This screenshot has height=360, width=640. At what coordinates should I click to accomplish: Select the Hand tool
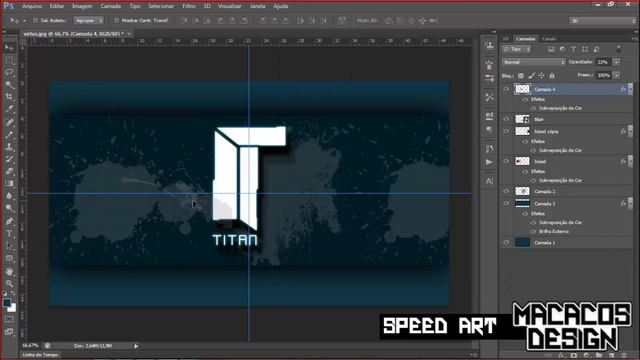point(9,271)
